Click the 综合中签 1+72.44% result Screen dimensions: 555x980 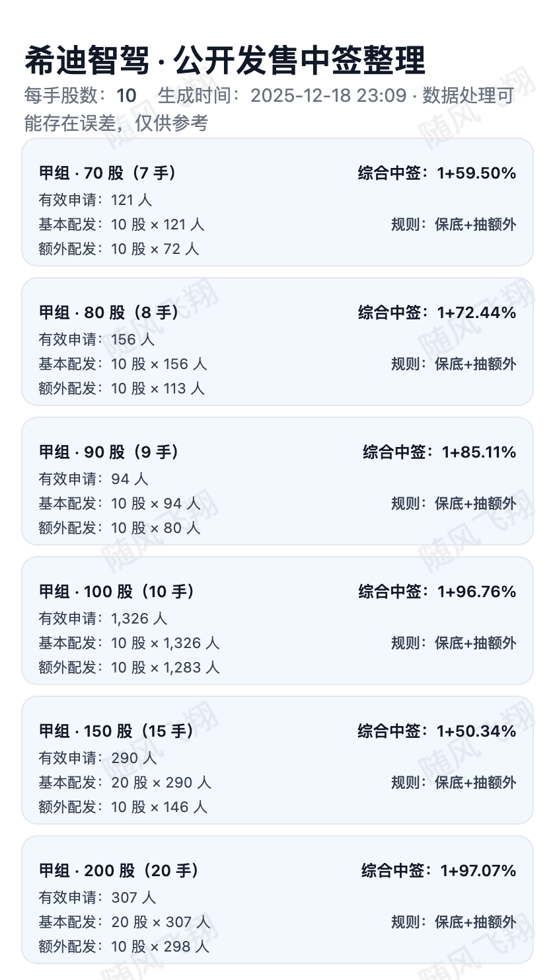pos(437,313)
